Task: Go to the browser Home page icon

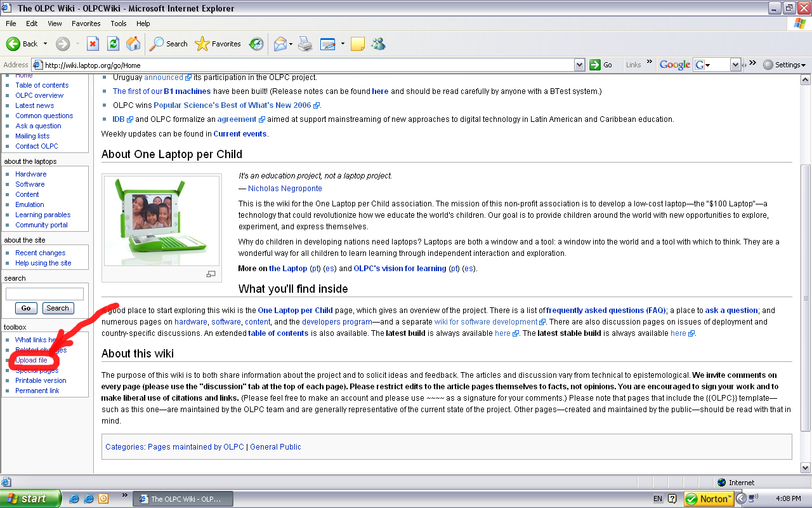Action: pos(133,44)
